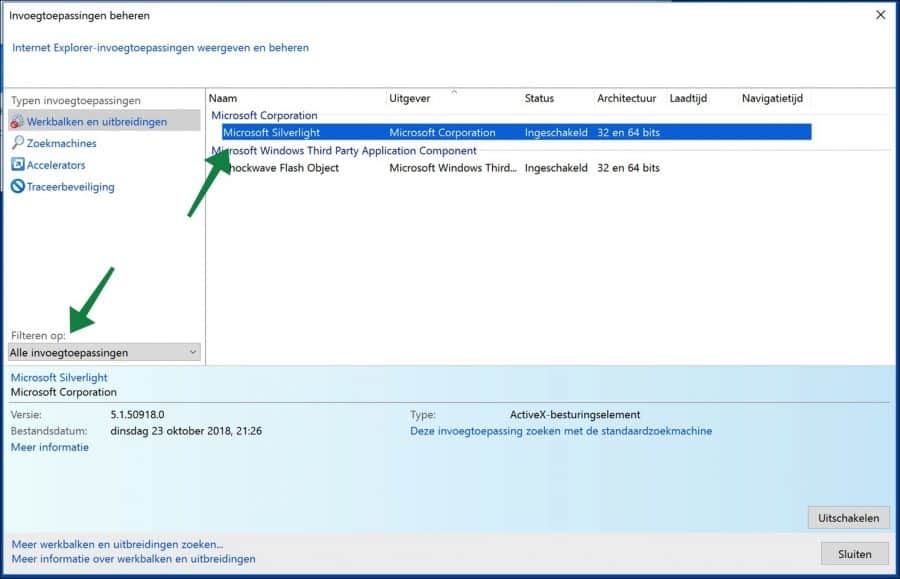Sort list by Architectuur column header

[626, 98]
